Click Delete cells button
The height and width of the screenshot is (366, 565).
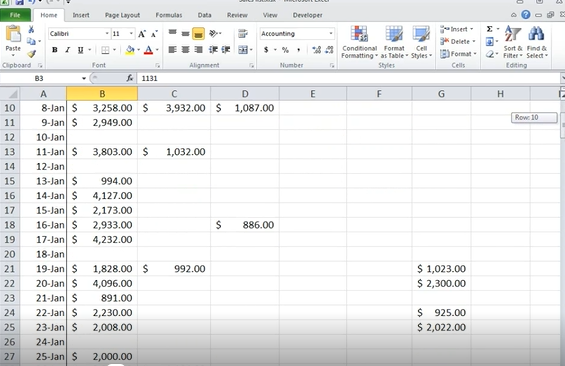coord(458,41)
